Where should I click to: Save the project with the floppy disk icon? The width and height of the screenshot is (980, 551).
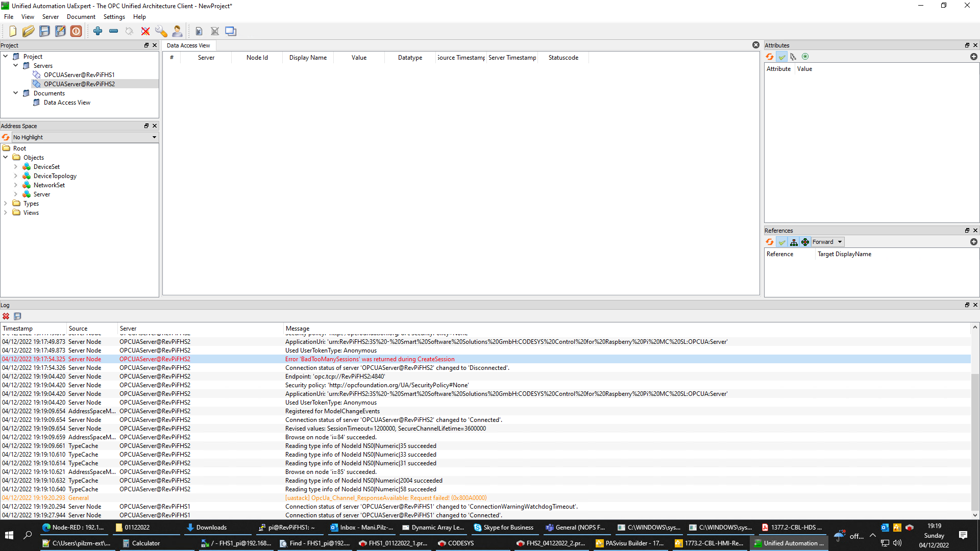point(44,31)
